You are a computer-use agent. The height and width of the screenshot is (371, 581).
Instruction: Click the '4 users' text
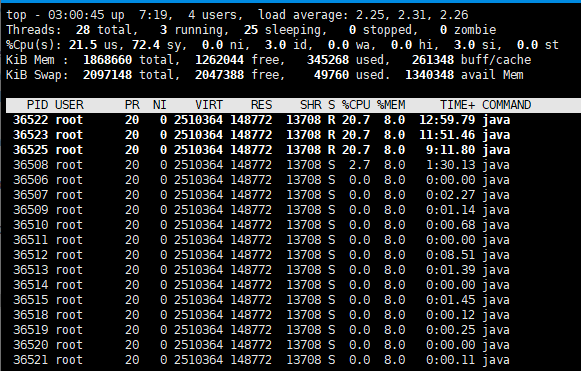215,15
